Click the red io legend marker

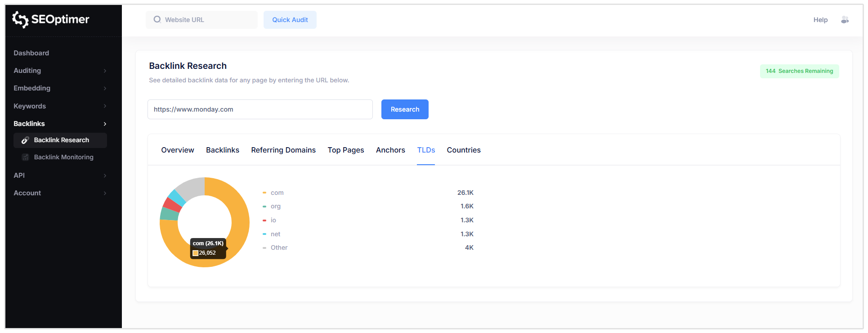[264, 220]
